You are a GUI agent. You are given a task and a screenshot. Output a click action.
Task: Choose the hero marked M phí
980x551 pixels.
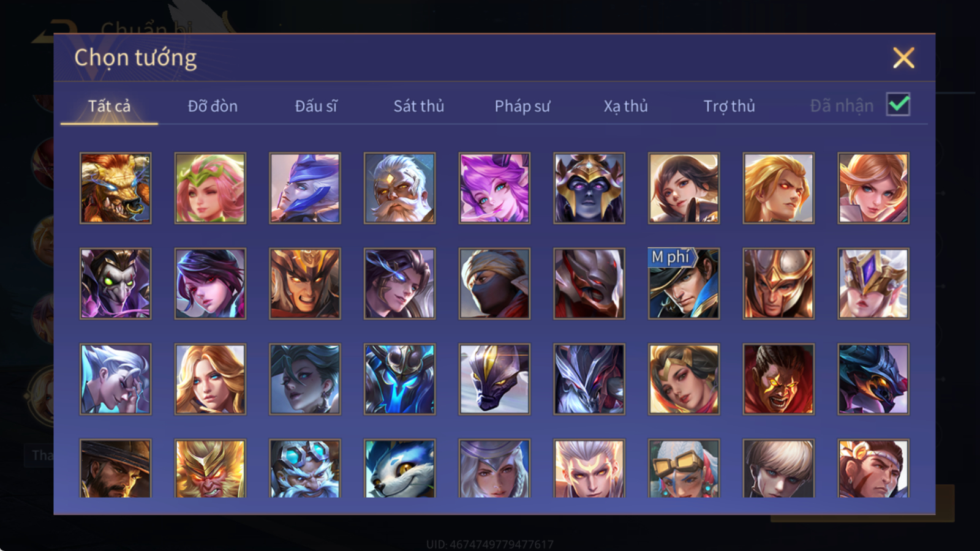click(x=684, y=283)
